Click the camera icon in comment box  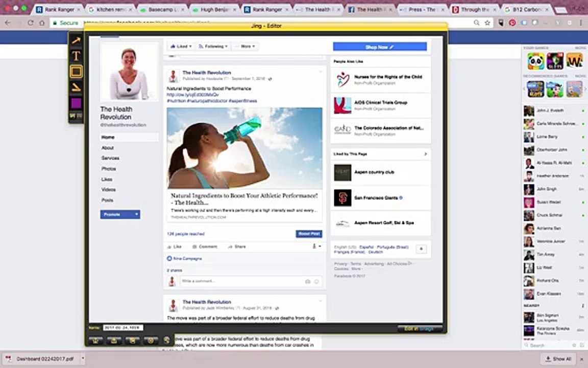click(x=307, y=281)
